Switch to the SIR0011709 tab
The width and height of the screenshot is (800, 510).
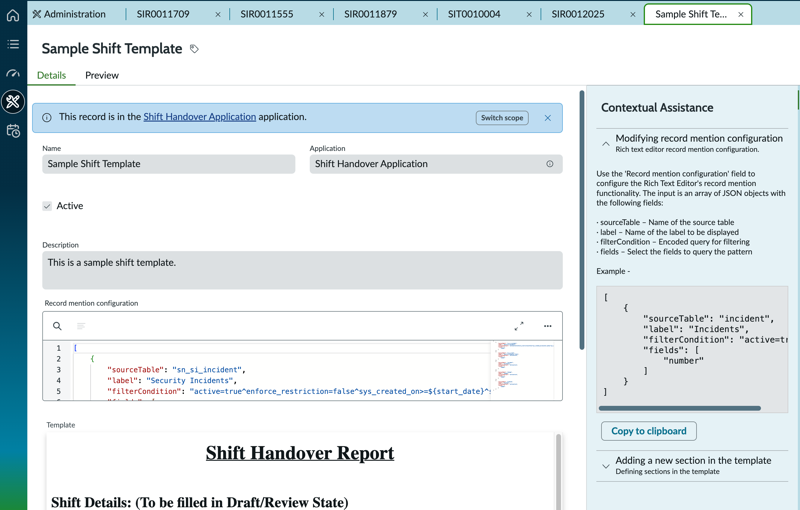click(163, 14)
